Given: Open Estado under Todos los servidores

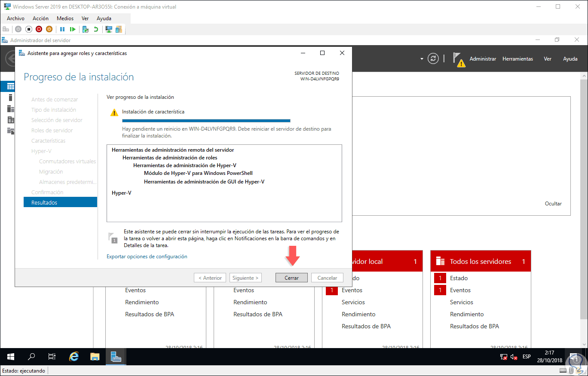Looking at the screenshot, I should click(x=459, y=278).
